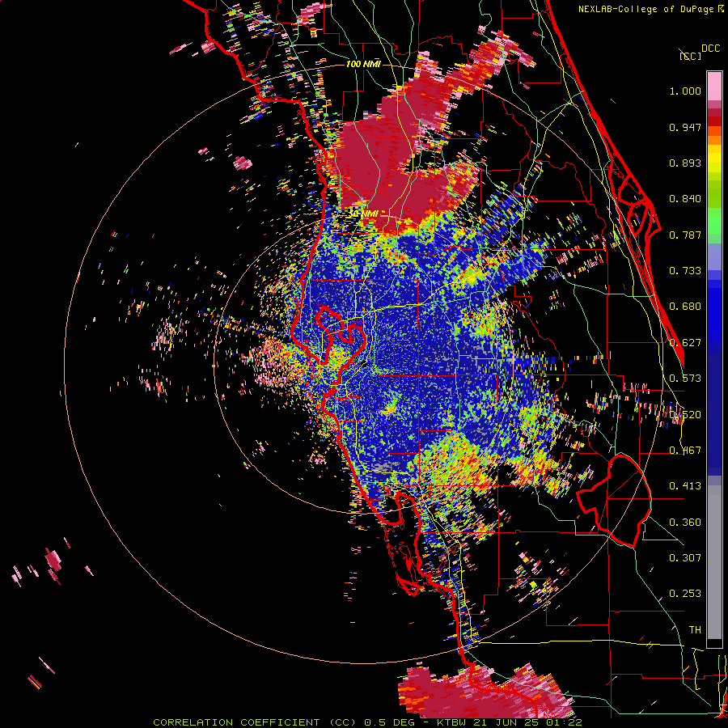The width and height of the screenshot is (728, 728).
Task: Click the 0.627 color scale value
Action: click(685, 343)
